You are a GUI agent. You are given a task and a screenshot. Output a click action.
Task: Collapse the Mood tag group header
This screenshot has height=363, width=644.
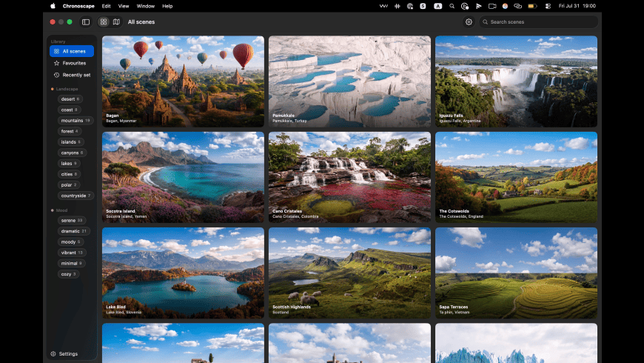[59, 210]
